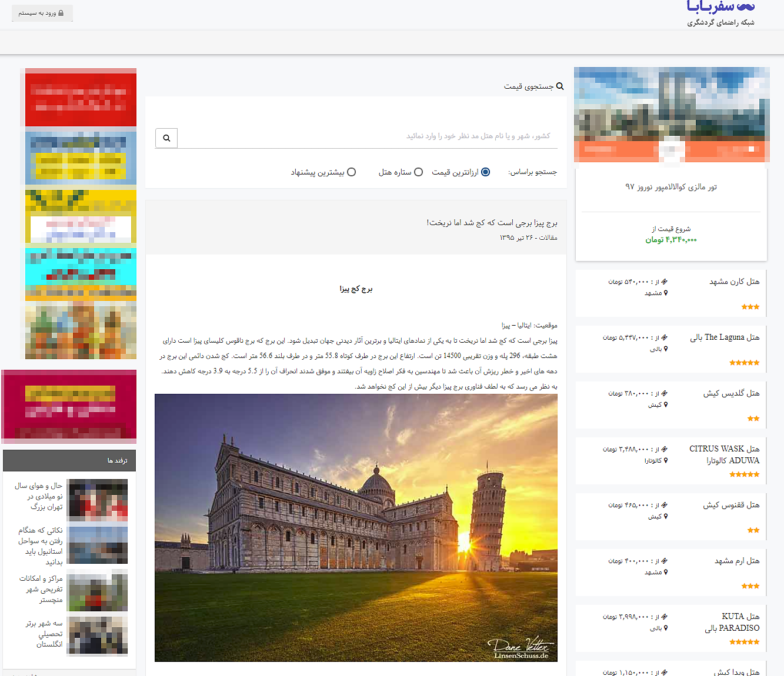Select بیشترین پیشنهاد radio option

[x=352, y=172]
